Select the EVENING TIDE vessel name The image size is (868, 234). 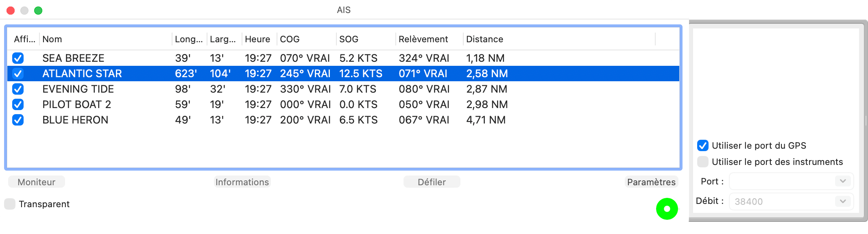(x=78, y=89)
